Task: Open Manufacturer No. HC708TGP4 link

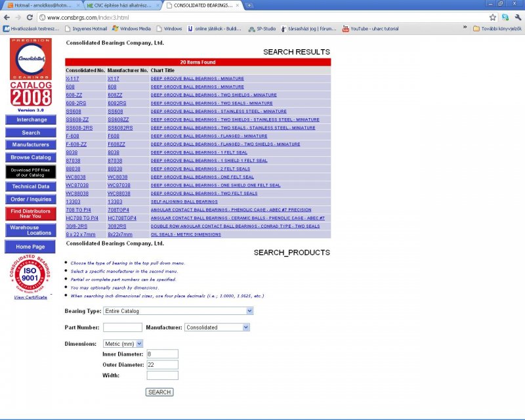Action: [x=122, y=218]
